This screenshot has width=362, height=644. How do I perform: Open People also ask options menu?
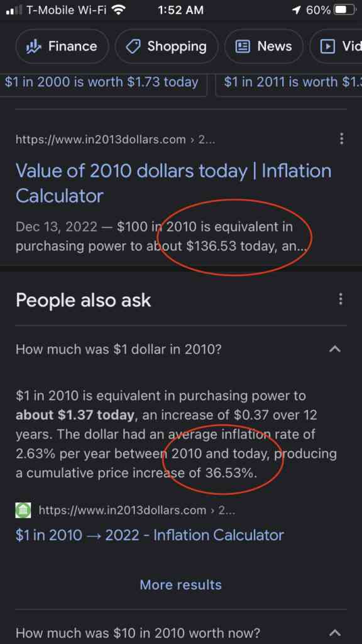(340, 299)
